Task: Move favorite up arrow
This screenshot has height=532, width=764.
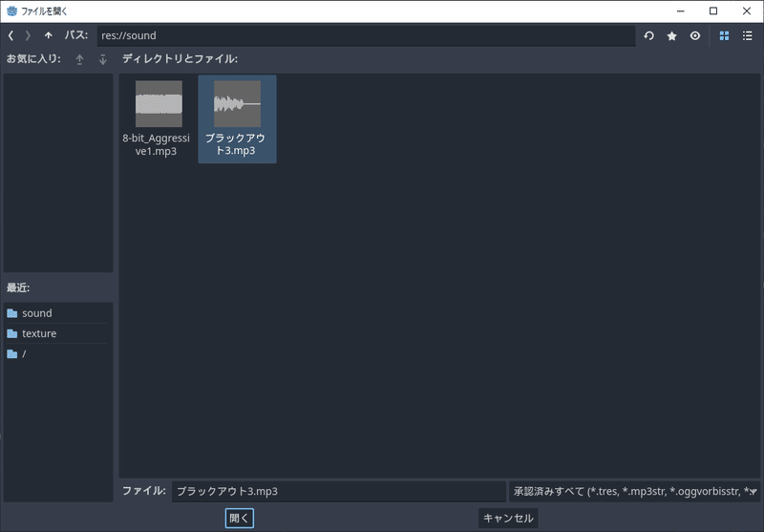Action: tap(79, 59)
